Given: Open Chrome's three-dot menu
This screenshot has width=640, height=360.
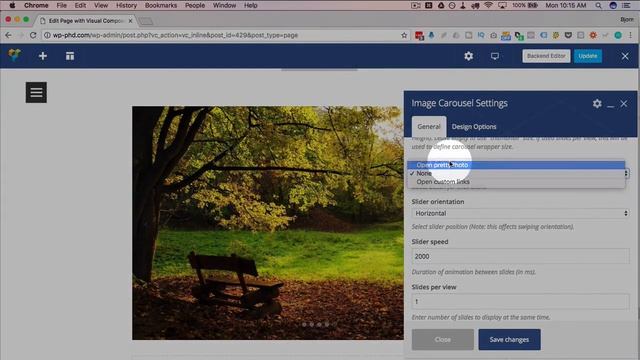Looking at the screenshot, I should pos(631,36).
